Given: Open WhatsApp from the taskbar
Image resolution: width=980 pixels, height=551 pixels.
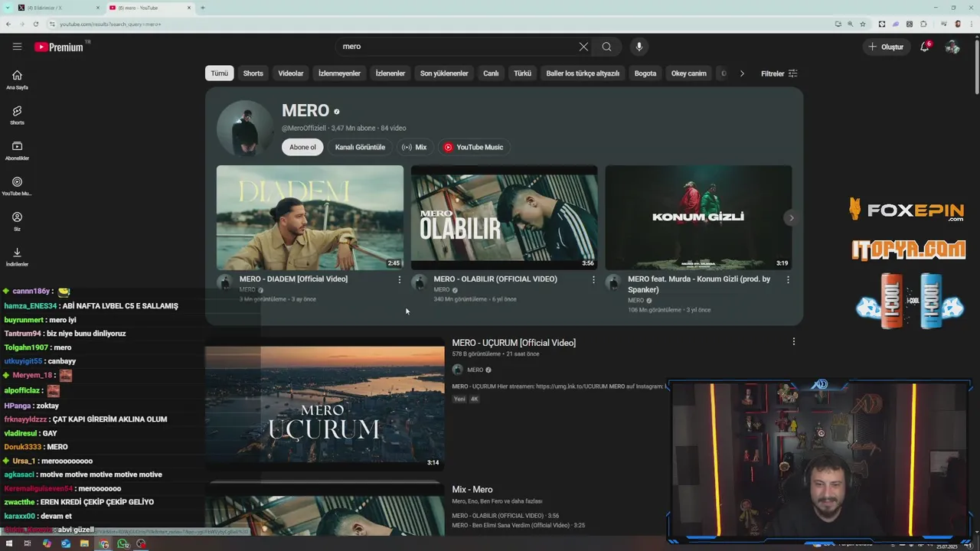Looking at the screenshot, I should (x=123, y=544).
